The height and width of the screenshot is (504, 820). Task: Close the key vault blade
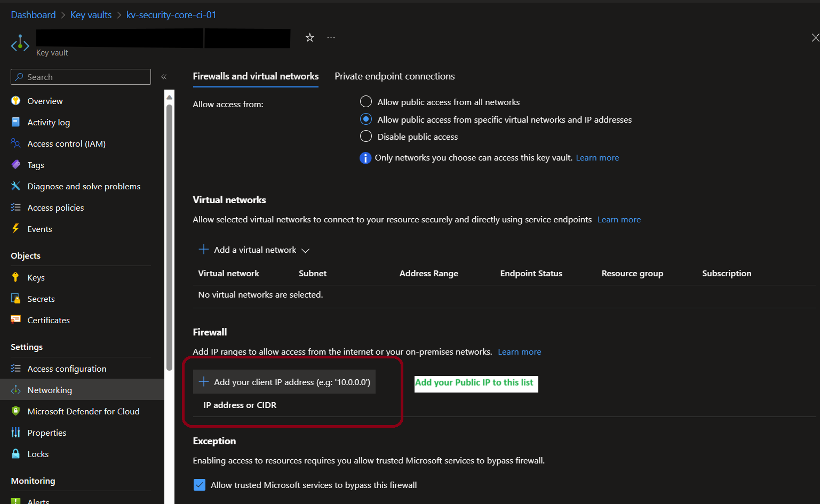point(815,37)
